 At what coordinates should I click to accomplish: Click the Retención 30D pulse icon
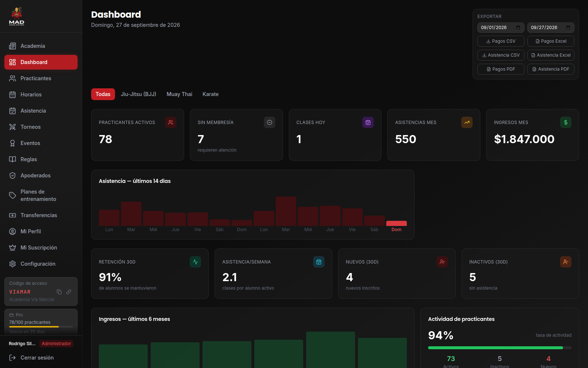(x=195, y=262)
